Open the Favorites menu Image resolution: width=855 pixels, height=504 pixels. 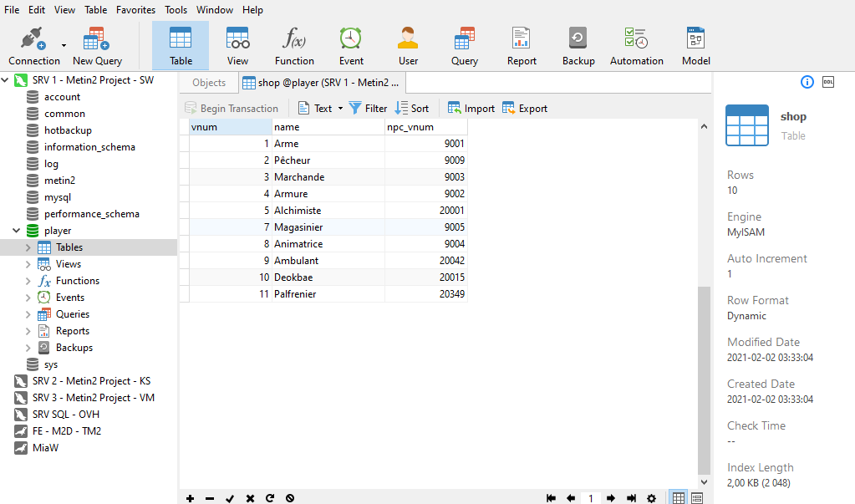pos(135,10)
